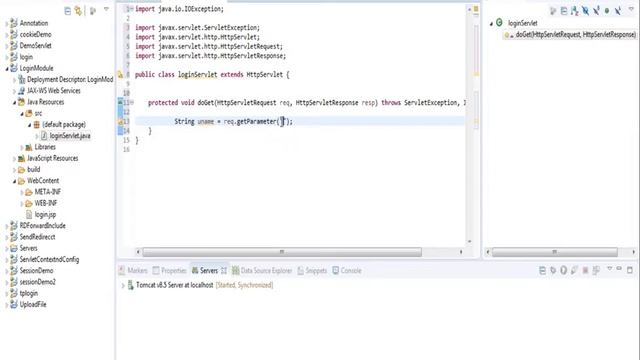This screenshot has height=360, width=640.
Task: Click the JAX-WS Web Services icon
Action: click(22, 91)
